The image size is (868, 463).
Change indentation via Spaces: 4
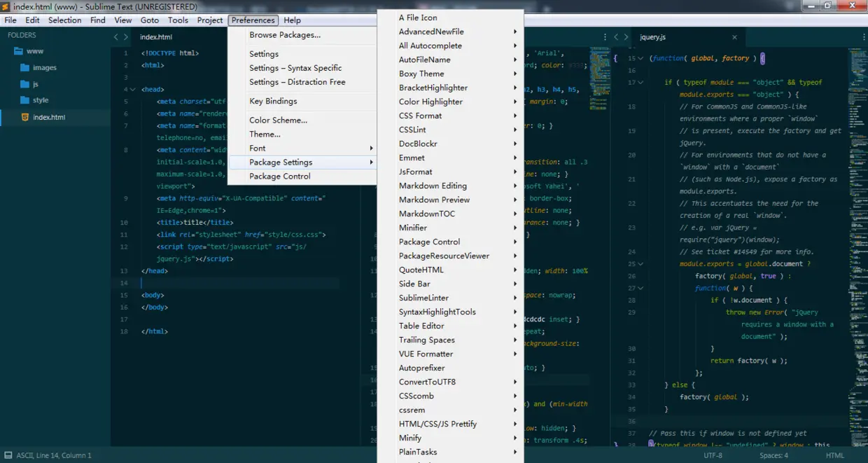pyautogui.click(x=774, y=455)
